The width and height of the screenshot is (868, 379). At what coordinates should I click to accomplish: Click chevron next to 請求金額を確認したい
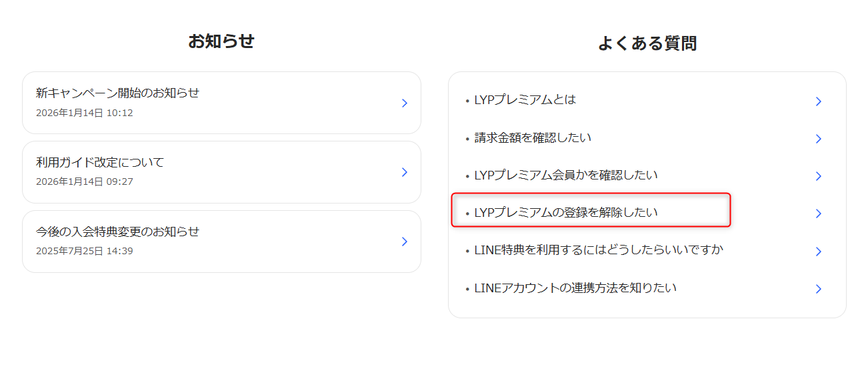[818, 139]
